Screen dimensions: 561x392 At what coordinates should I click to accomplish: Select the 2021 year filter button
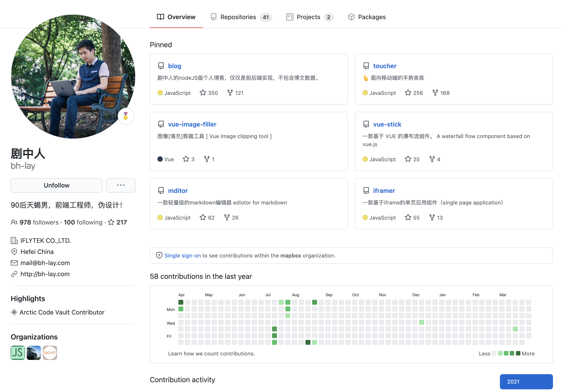(x=526, y=382)
